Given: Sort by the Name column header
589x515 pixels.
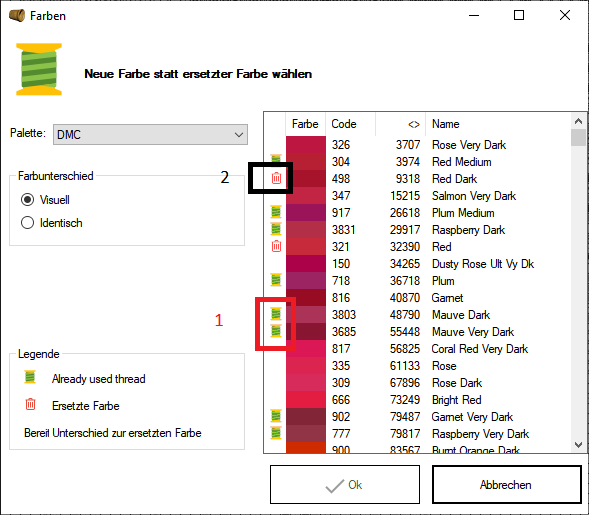Looking at the screenshot, I should [x=498, y=124].
